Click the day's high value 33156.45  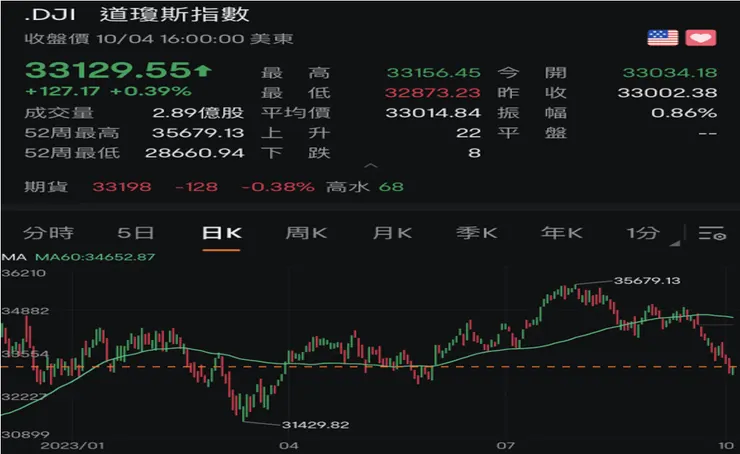[x=433, y=73]
